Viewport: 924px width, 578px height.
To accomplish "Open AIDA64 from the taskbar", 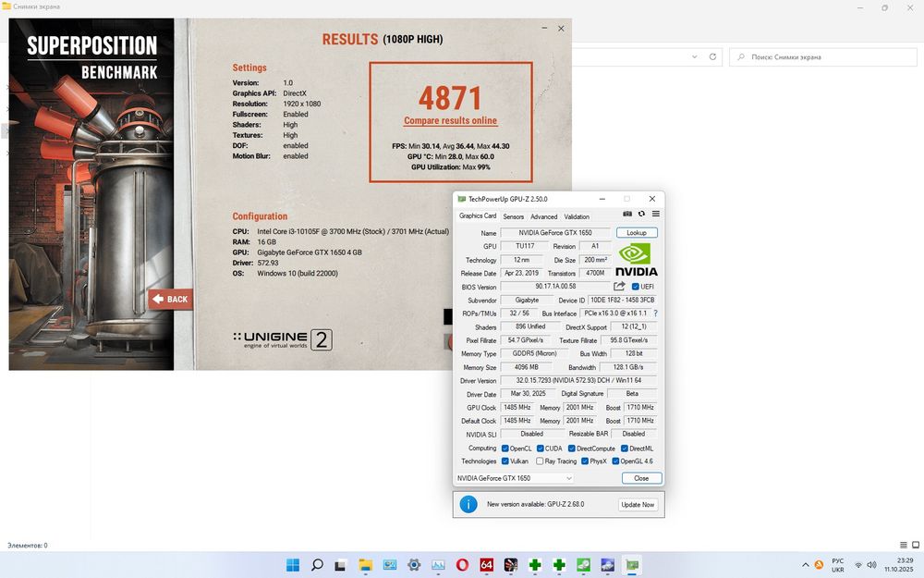I will tap(486, 565).
